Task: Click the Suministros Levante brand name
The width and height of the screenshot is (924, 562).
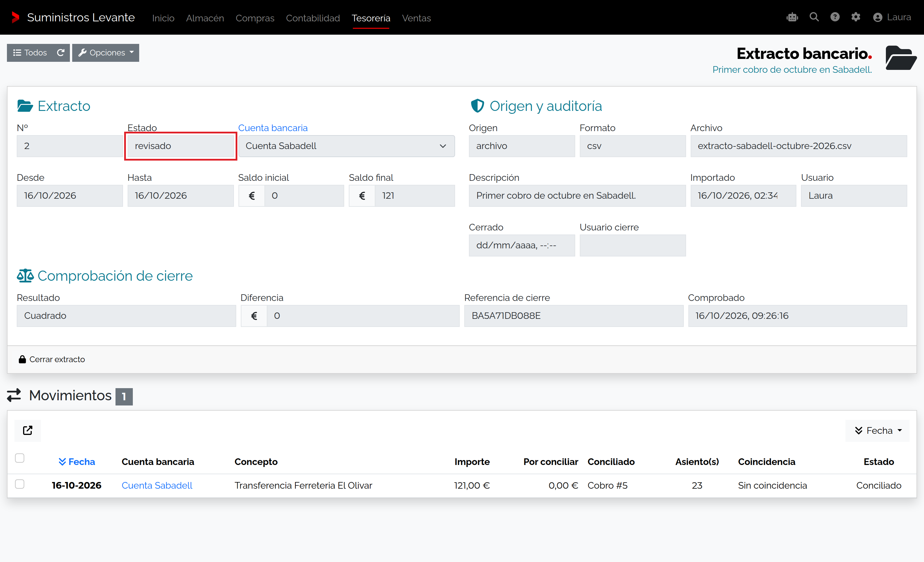Action: [81, 17]
